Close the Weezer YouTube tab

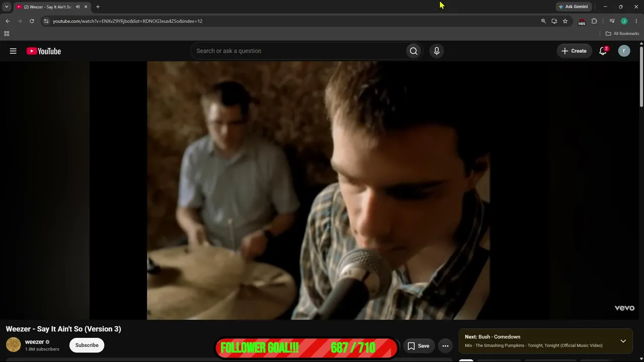pos(86,7)
